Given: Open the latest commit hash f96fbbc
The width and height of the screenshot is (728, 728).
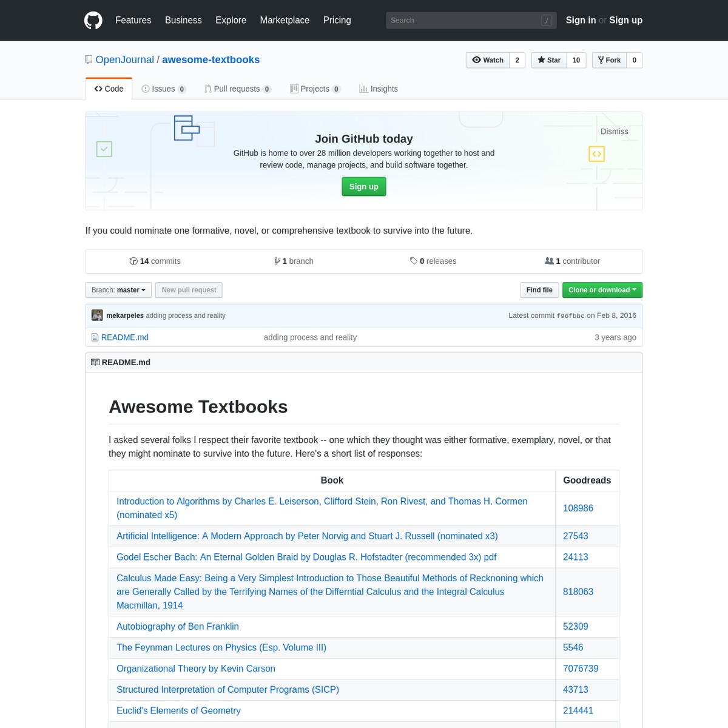Looking at the screenshot, I should 570,316.
